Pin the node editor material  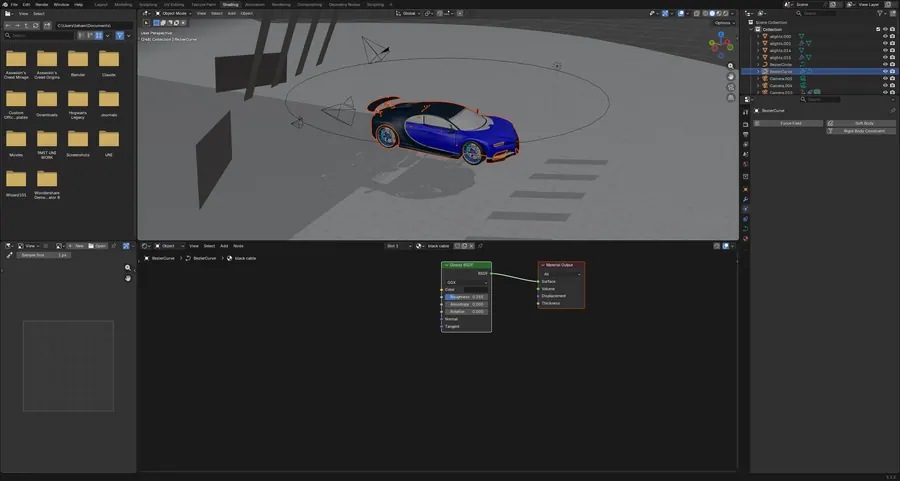[x=480, y=246]
